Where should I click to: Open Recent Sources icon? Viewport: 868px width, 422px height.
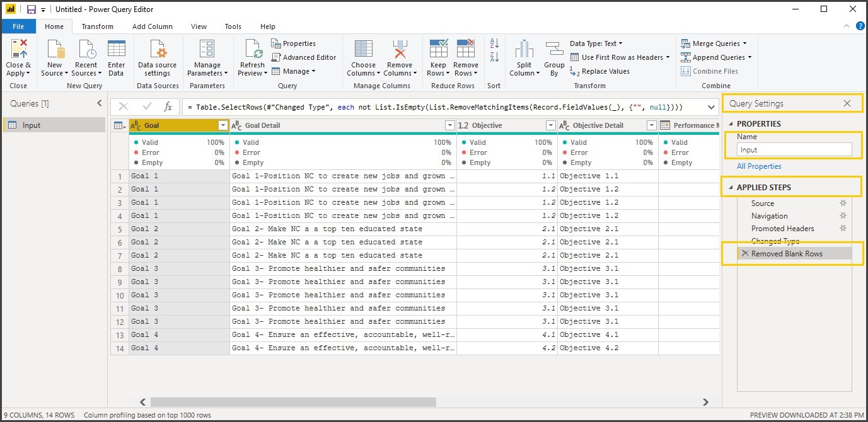click(86, 49)
